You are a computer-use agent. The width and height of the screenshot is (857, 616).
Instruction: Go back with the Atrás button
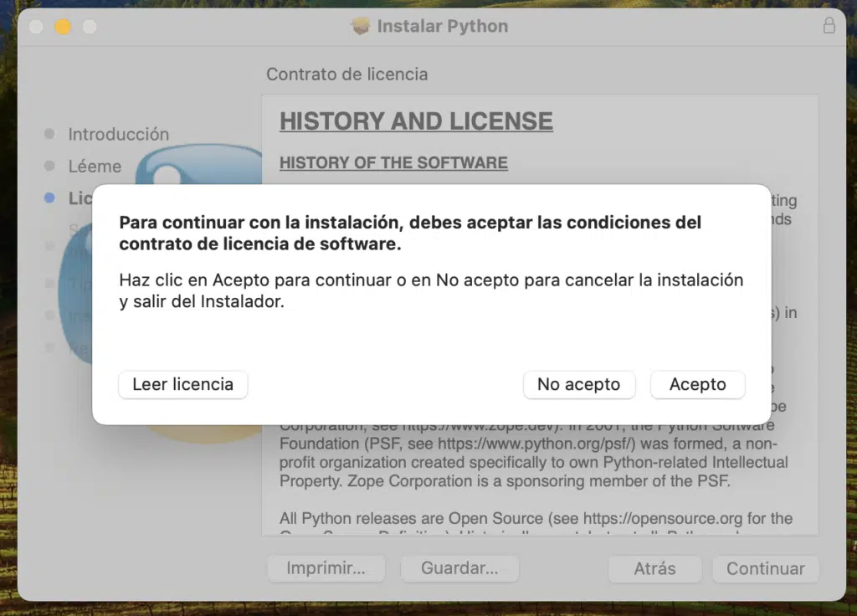(x=654, y=568)
